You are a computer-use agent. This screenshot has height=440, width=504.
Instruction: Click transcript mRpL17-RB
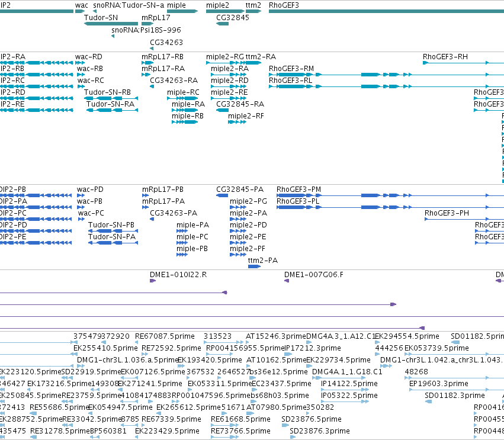pyautogui.click(x=162, y=57)
